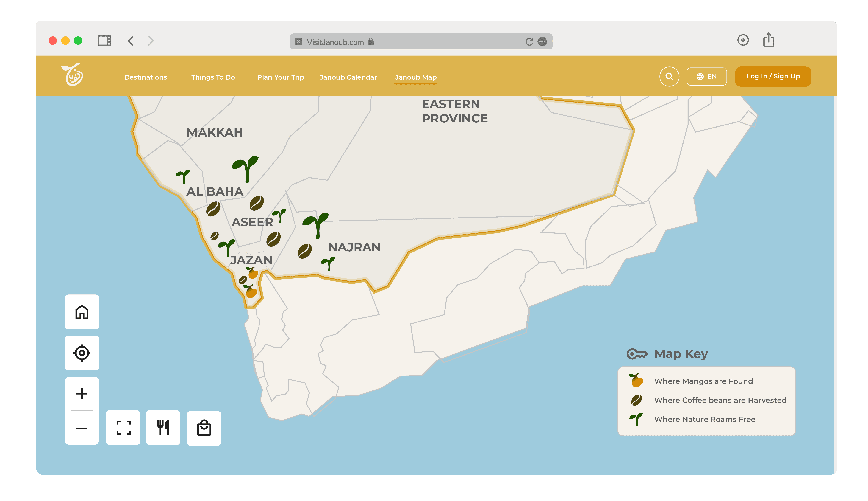Open the browser sidebar panel toggle
This screenshot has width=868, height=501.
point(104,41)
